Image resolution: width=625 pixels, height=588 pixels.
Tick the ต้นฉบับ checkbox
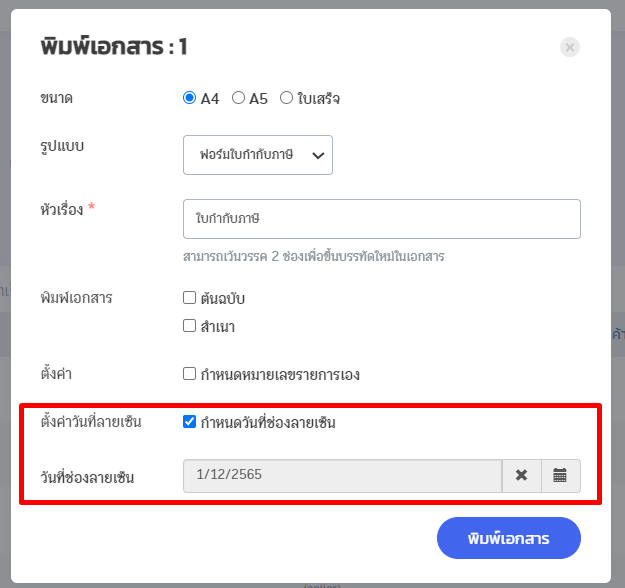[189, 298]
